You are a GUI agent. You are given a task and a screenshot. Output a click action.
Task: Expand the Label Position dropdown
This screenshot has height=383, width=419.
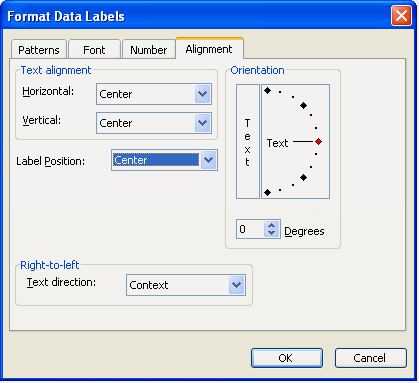tap(209, 160)
